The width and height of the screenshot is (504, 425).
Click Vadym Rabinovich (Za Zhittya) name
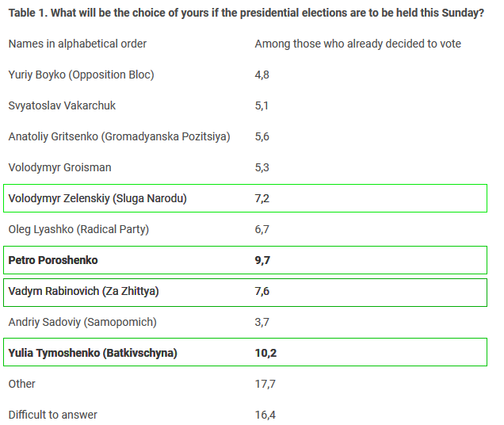(x=83, y=291)
